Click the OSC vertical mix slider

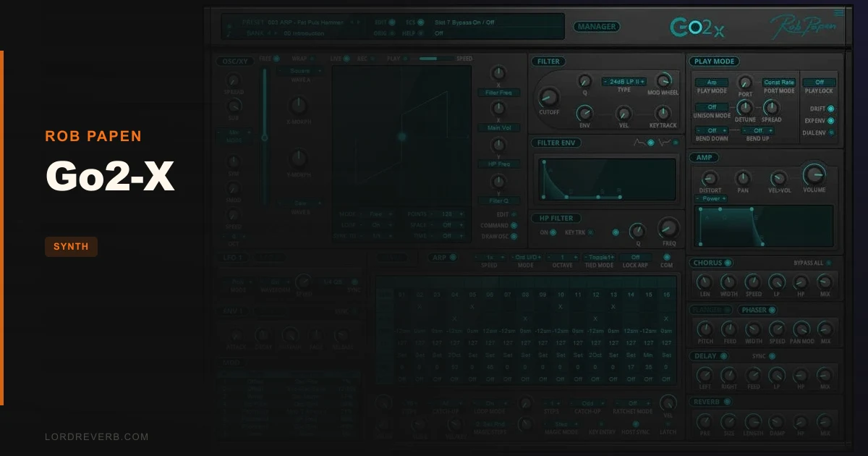[x=264, y=137]
